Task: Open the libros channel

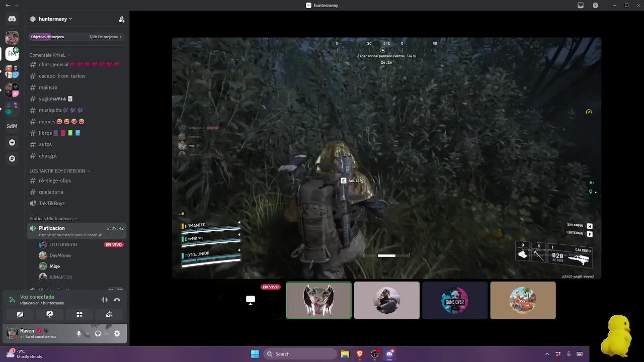Action: 76,133
